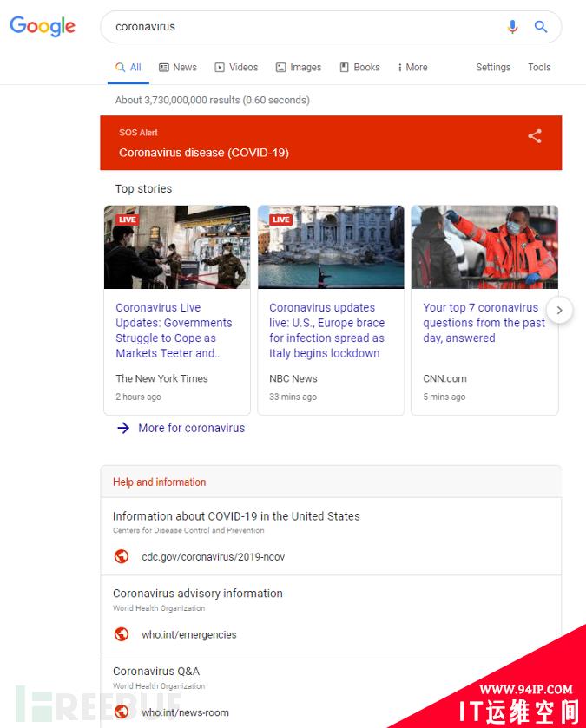Click the Help and information header
Screen dimensions: 586x728
tap(159, 482)
